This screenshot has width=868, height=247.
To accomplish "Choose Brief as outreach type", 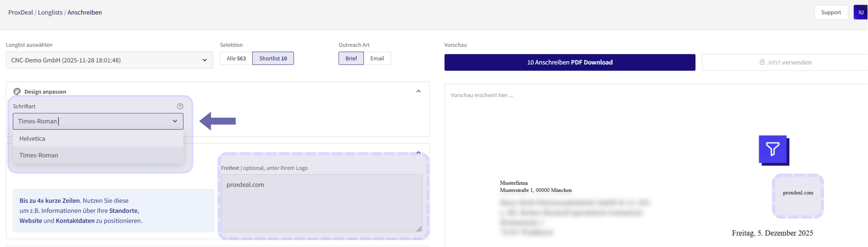I will [351, 58].
